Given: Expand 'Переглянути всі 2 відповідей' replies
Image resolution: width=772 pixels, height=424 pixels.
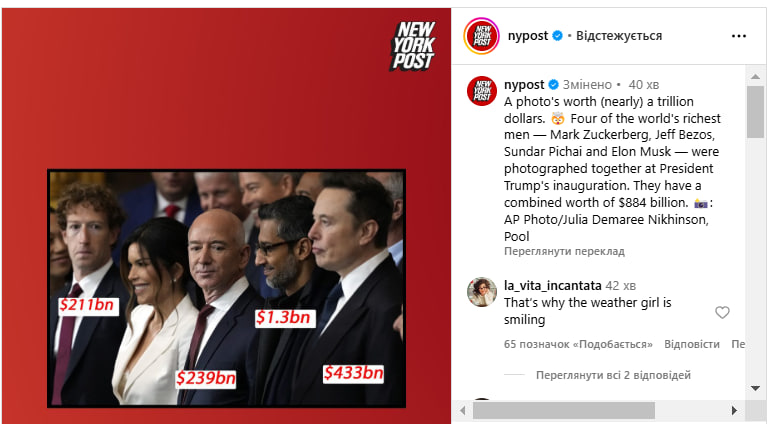Looking at the screenshot, I should point(613,375).
